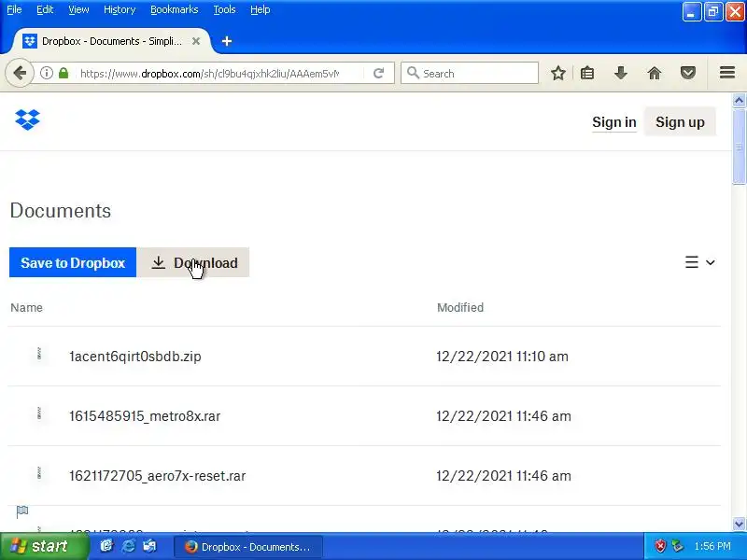Viewport: 747px width, 560px height.
Task: Click the Download button
Action: coord(193,262)
